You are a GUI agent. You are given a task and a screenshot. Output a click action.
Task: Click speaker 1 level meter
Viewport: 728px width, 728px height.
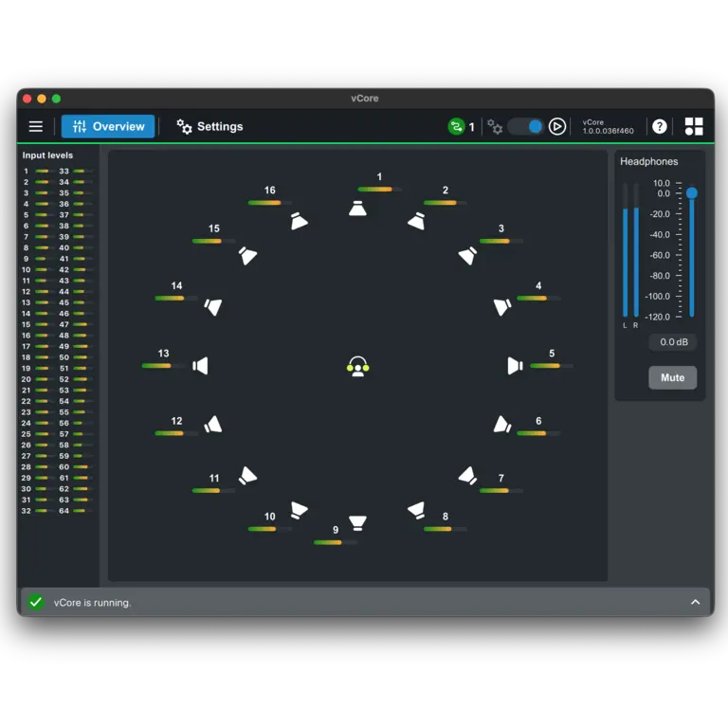coord(379,189)
